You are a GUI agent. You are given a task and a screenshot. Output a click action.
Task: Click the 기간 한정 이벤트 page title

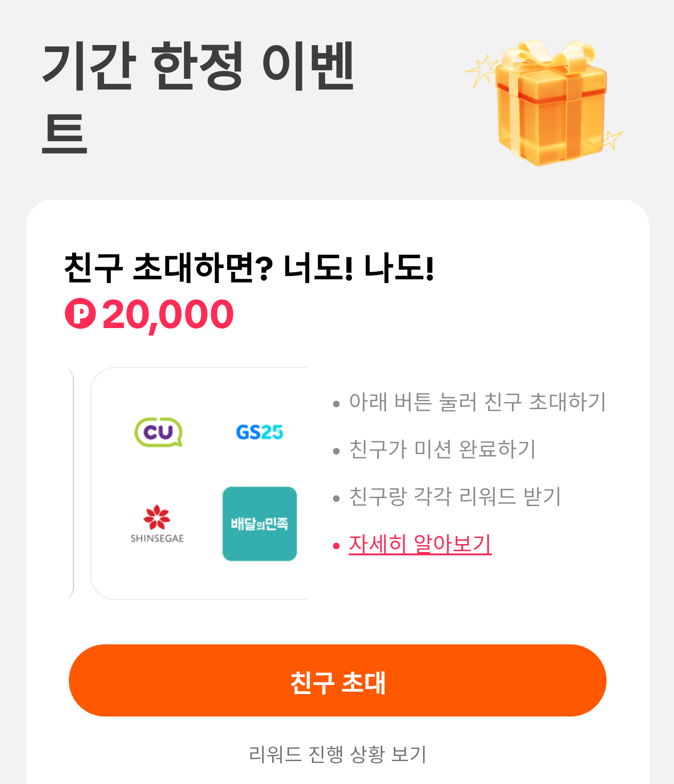click(x=198, y=96)
